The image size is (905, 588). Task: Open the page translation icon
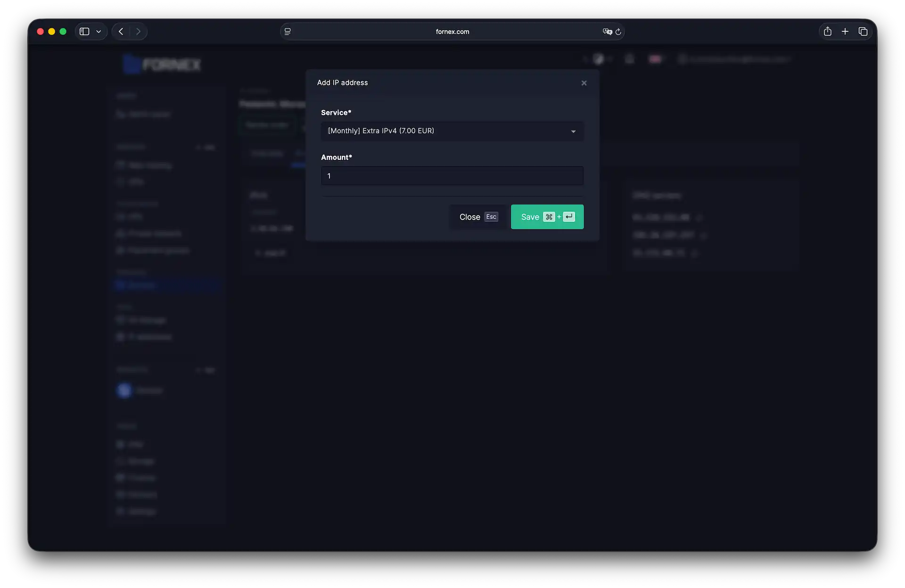point(607,32)
